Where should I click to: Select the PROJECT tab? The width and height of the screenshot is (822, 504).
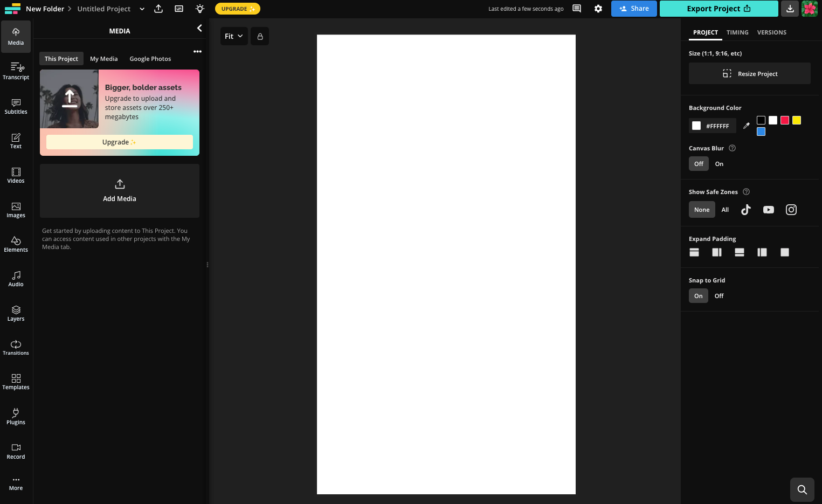tap(706, 32)
